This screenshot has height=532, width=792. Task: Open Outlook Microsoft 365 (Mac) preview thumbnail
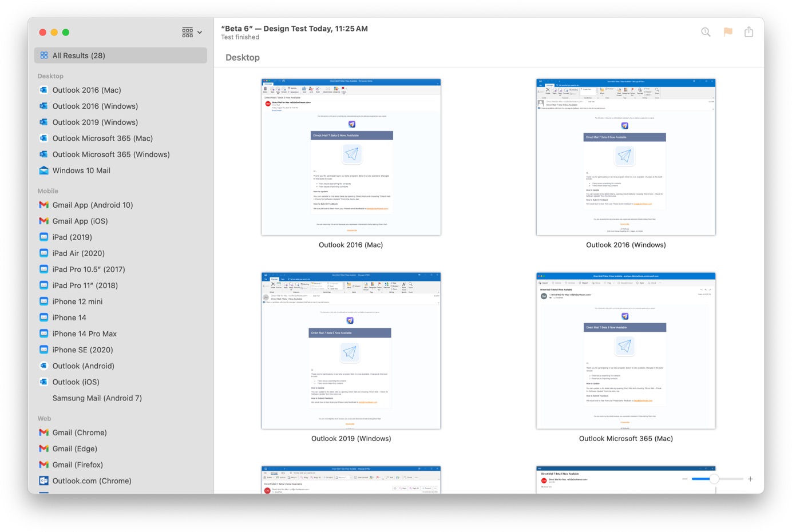tap(625, 351)
